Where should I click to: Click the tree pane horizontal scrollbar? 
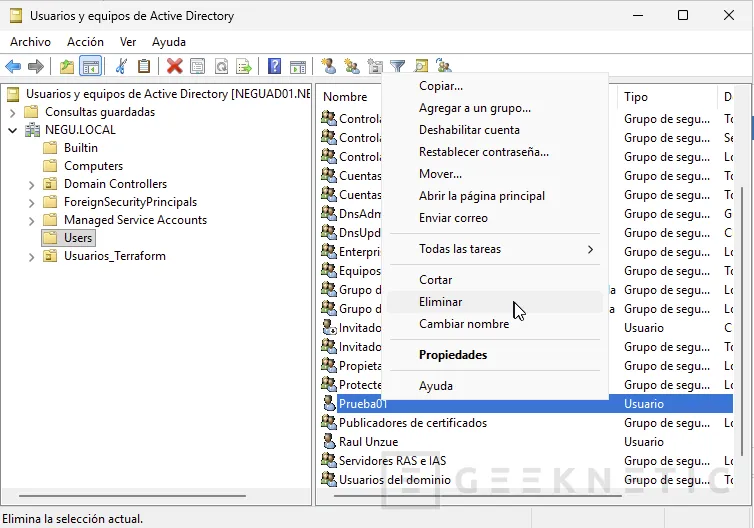pos(132,495)
